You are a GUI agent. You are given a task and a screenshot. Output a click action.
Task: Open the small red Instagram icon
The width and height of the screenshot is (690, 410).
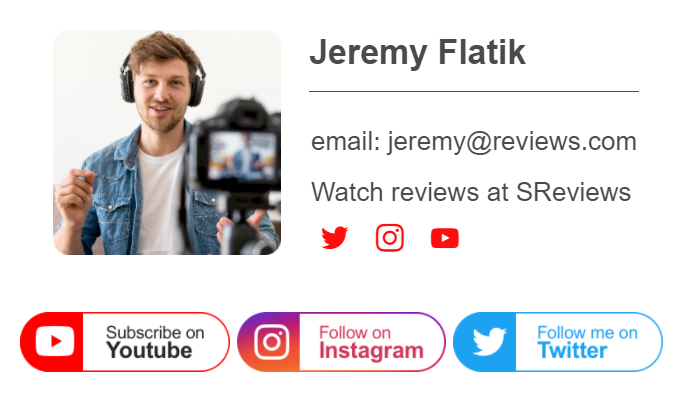(x=390, y=238)
